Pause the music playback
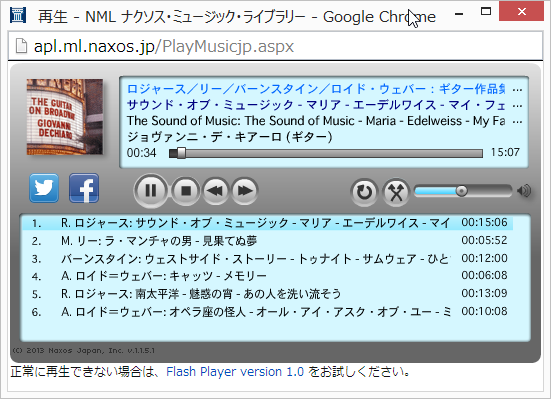The width and height of the screenshot is (551, 399). pos(151,191)
